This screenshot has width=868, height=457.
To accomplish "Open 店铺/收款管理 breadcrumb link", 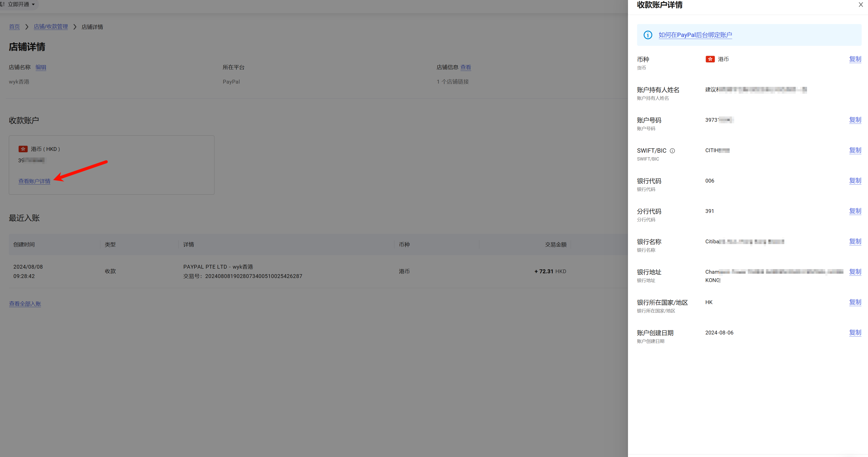I will coord(51,27).
